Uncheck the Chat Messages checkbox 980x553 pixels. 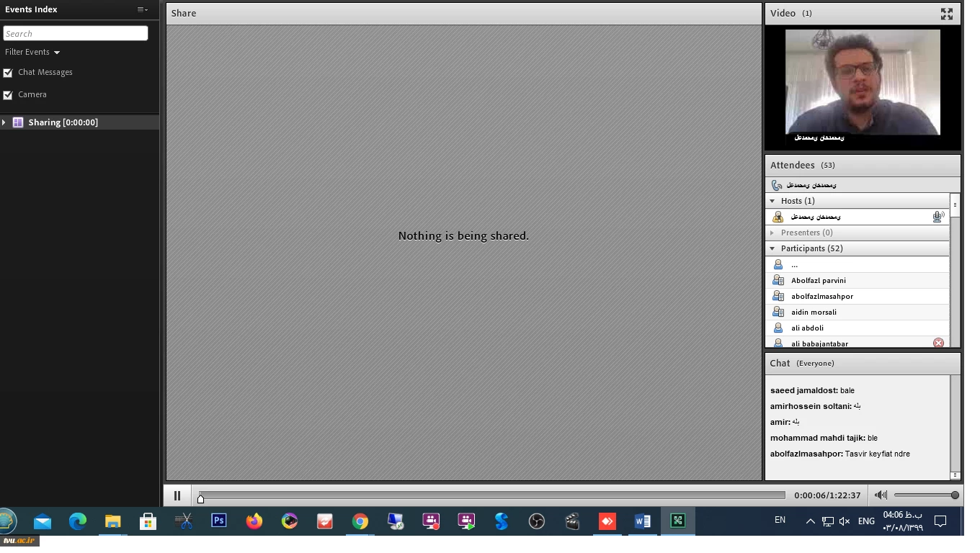point(8,73)
